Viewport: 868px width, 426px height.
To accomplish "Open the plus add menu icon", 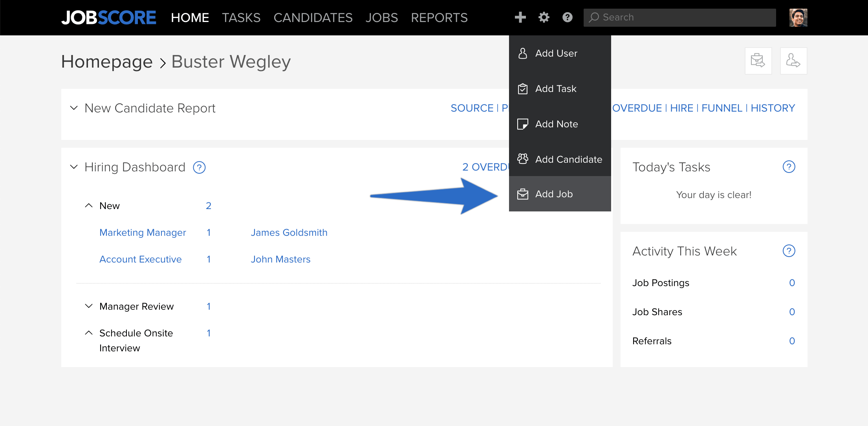I will click(x=520, y=17).
